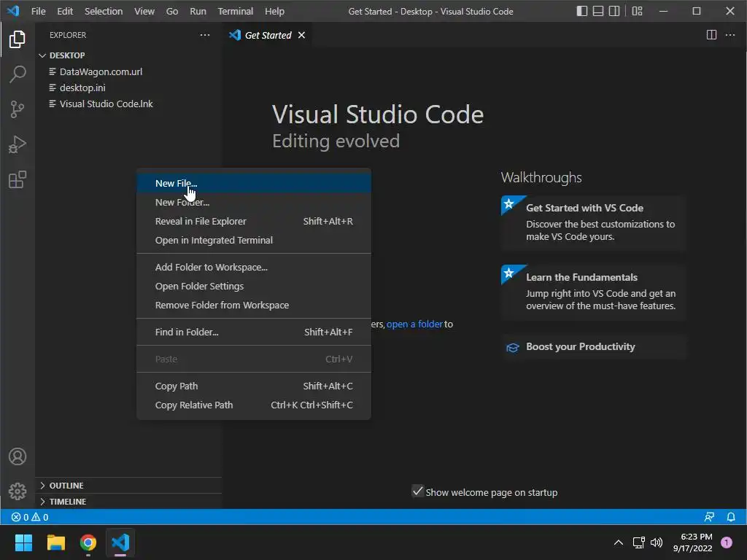The image size is (747, 560).
Task: Open the Source Control view icon
Action: tap(18, 109)
